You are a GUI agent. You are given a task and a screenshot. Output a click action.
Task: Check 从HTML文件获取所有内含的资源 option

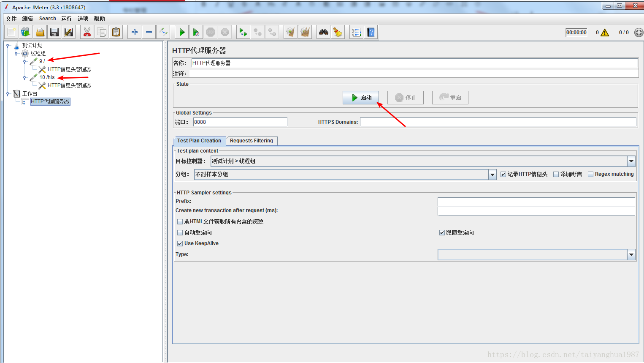180,221
